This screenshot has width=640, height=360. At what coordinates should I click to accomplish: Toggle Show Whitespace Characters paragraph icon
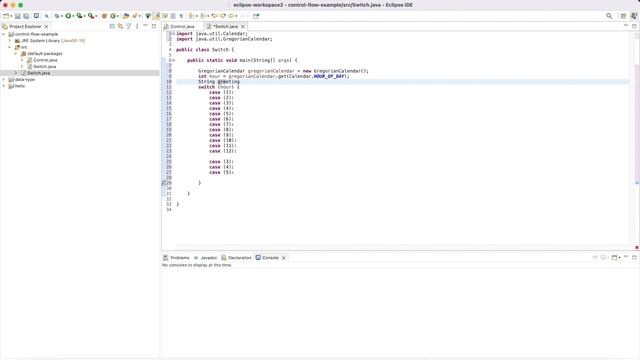click(181, 16)
